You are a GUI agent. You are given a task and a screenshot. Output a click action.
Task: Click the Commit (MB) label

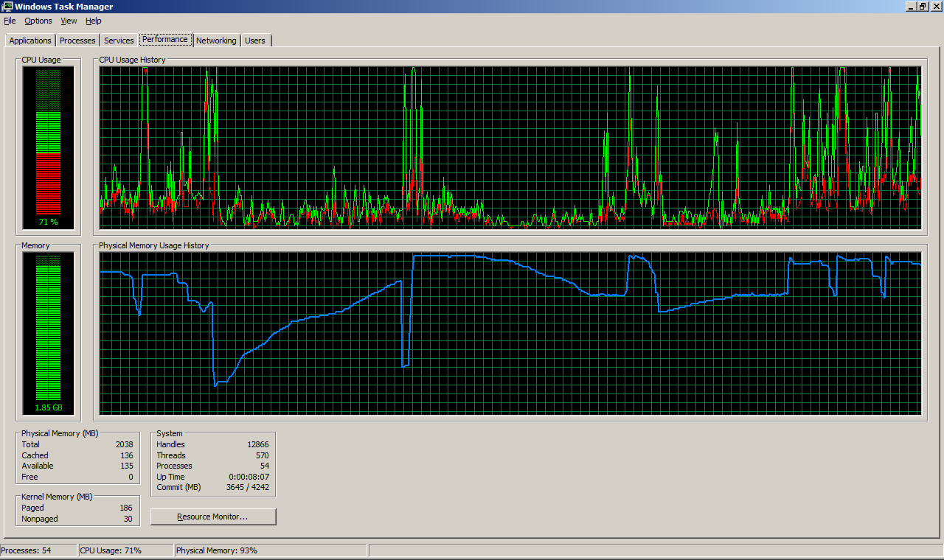[178, 487]
